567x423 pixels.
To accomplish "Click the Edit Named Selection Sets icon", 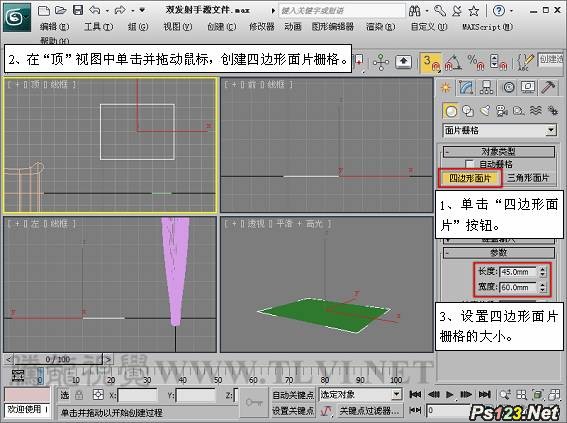I will 525,62.
